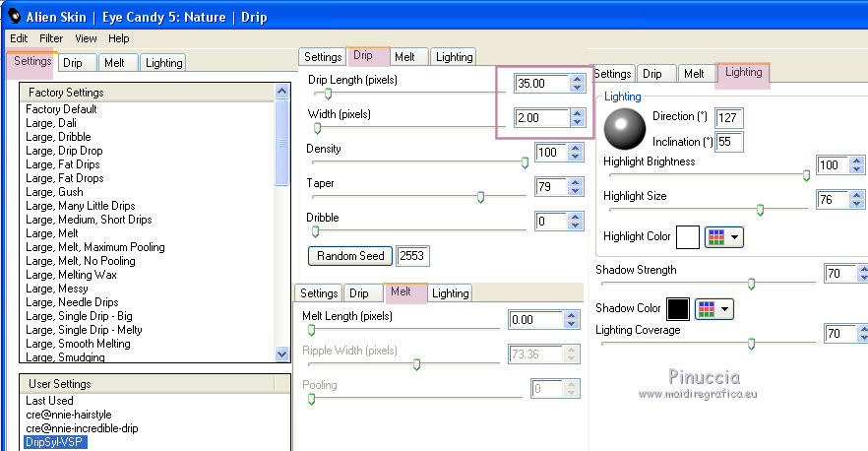The height and width of the screenshot is (451, 868).
Task: Open the View menu
Action: coord(86,38)
